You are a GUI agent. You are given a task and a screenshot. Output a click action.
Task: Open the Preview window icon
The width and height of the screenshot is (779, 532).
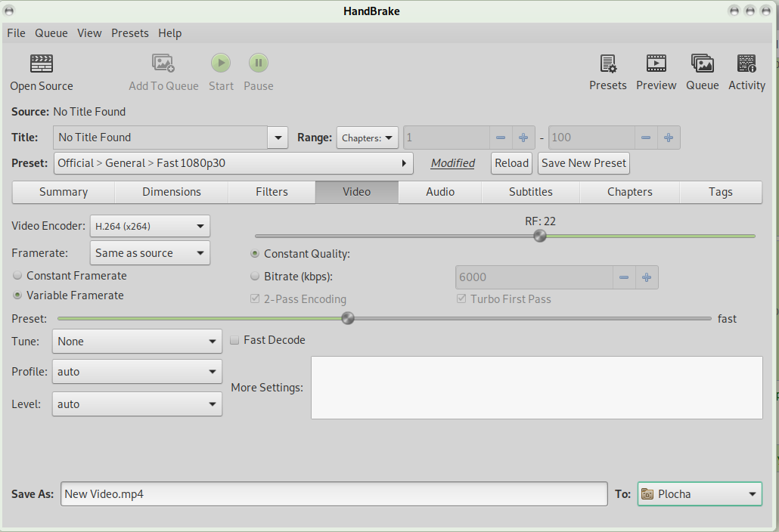click(x=656, y=63)
